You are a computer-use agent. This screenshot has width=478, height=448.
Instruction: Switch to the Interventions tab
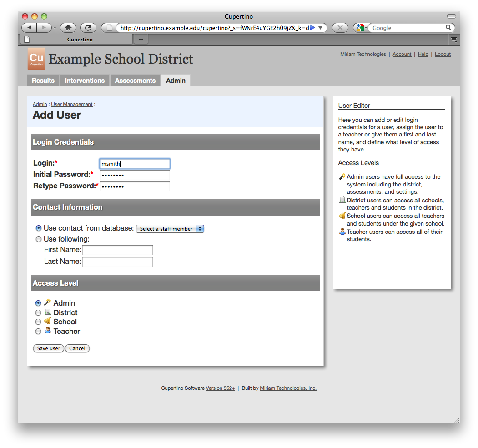[x=85, y=81]
